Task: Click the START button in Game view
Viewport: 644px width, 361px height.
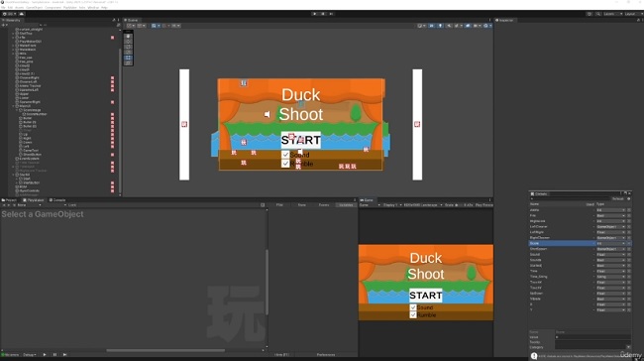Action: (x=425, y=296)
